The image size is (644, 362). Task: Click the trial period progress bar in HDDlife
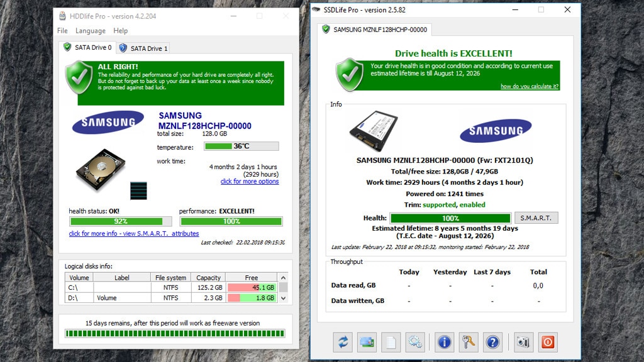(175, 333)
